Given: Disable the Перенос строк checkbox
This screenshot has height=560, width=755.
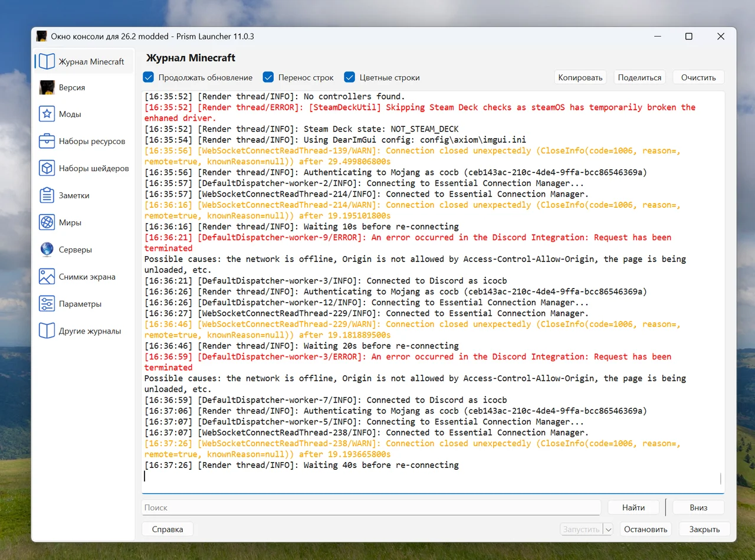Looking at the screenshot, I should (268, 77).
